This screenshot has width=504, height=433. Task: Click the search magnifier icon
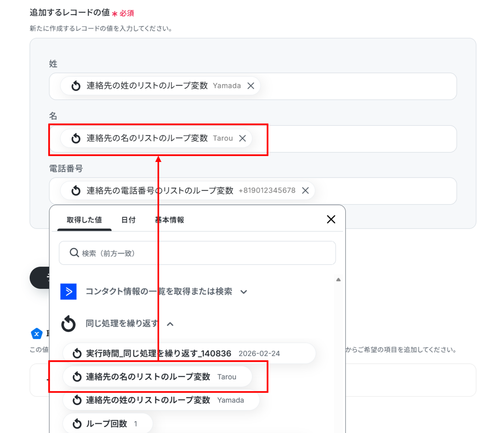(74, 253)
